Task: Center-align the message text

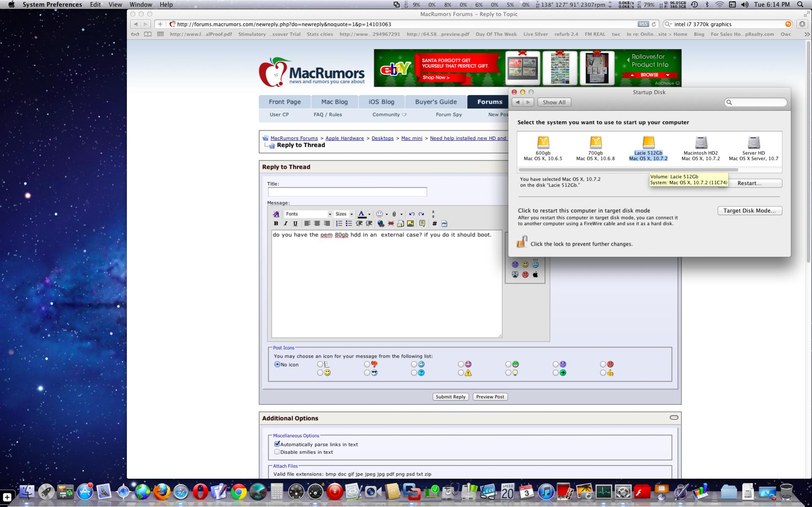Action: tap(317, 223)
